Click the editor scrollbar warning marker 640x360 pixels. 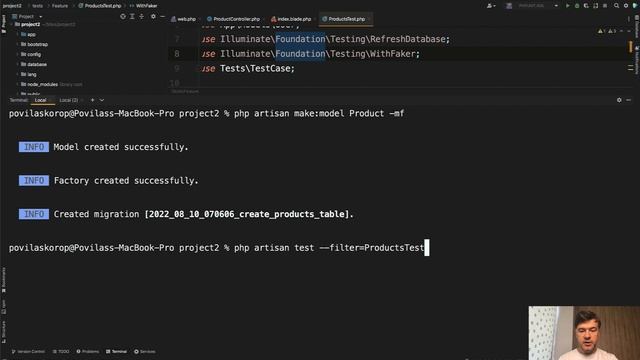click(631, 46)
